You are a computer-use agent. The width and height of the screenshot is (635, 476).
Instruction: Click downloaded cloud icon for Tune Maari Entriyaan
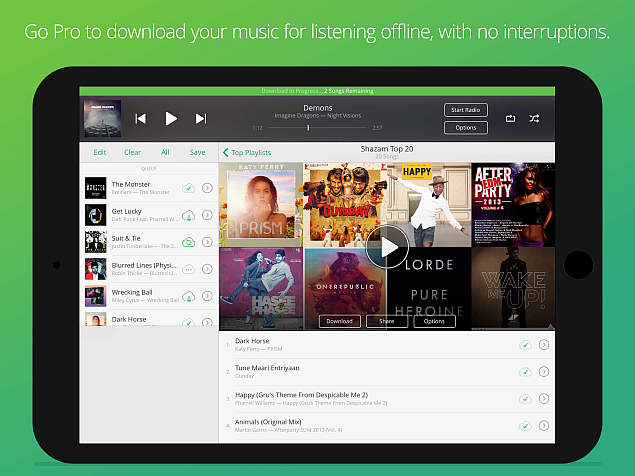[x=525, y=372]
